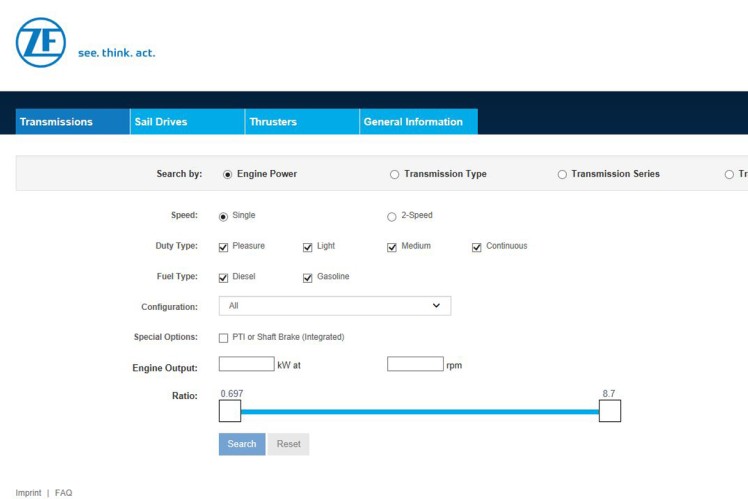Image resolution: width=748 pixels, height=499 pixels.
Task: Click the Search button
Action: (242, 444)
